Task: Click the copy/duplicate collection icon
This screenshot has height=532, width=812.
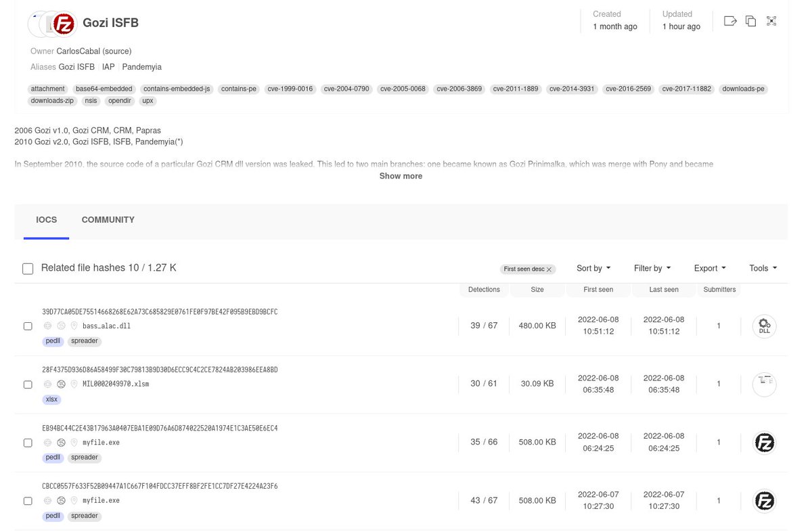Action: (x=750, y=21)
